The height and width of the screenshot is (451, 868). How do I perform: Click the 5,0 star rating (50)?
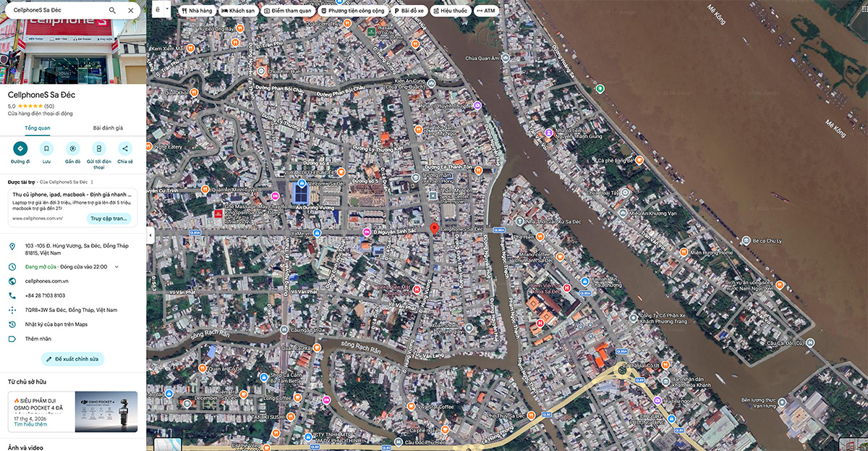(x=31, y=106)
